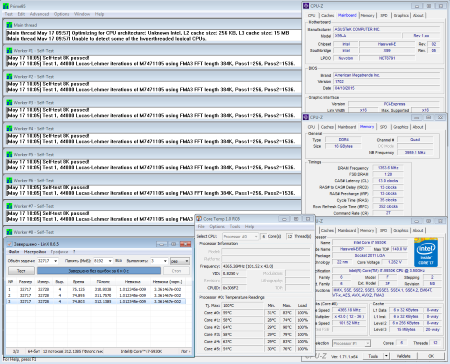This screenshot has width=450, height=364.
Task: Switch to the Caches tab in the top CPU-Z window
Action: [x=327, y=15]
